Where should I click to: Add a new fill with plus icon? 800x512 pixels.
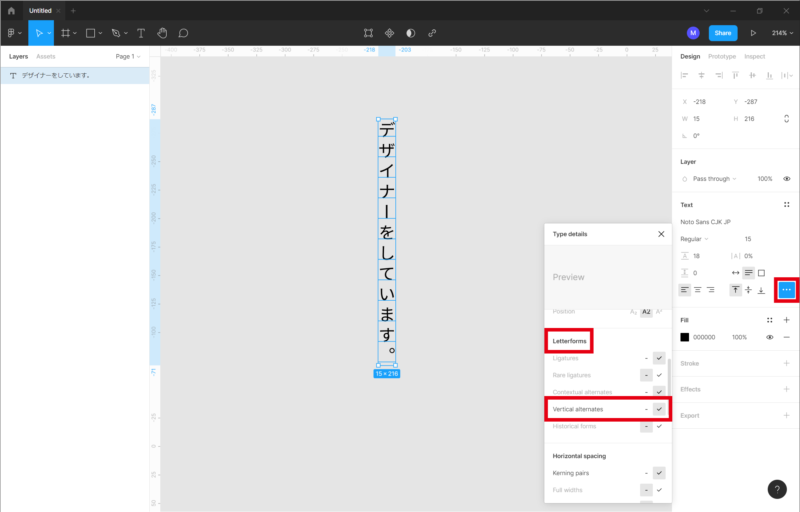[x=787, y=320]
